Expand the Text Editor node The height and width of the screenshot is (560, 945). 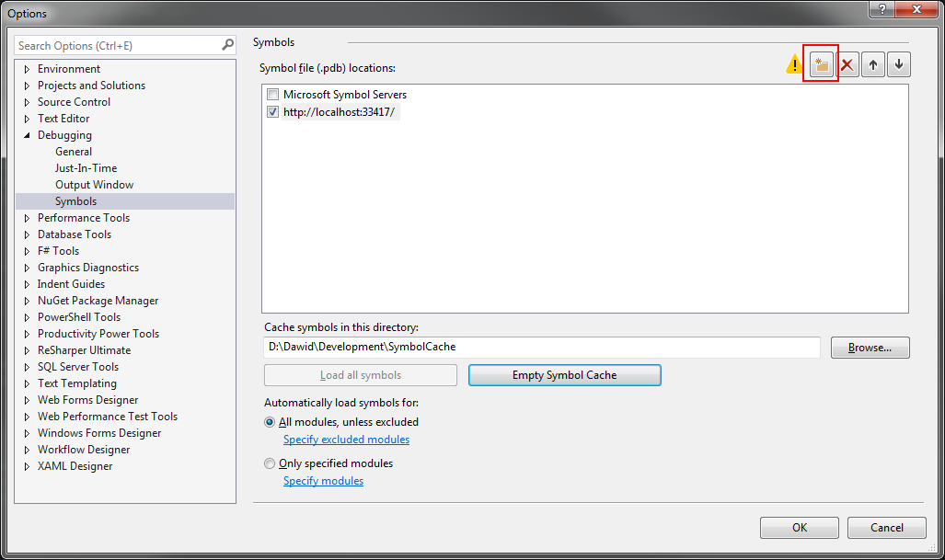tap(27, 119)
